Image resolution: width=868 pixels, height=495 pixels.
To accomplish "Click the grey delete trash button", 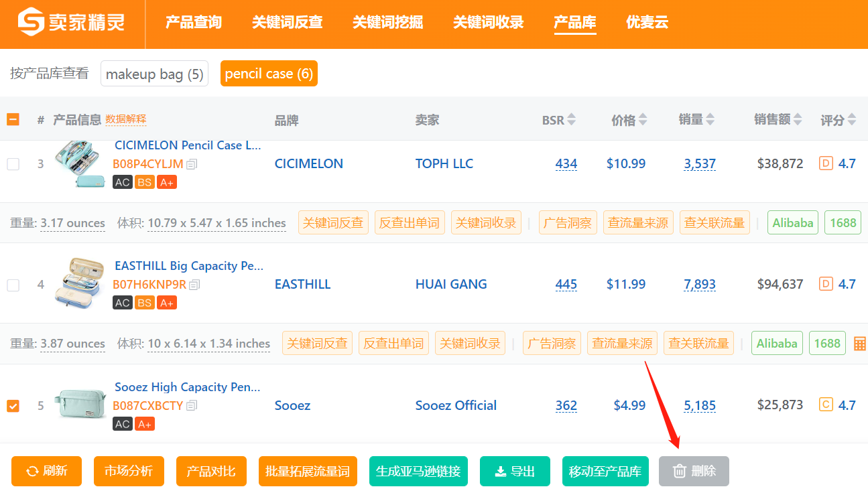I will coord(694,471).
